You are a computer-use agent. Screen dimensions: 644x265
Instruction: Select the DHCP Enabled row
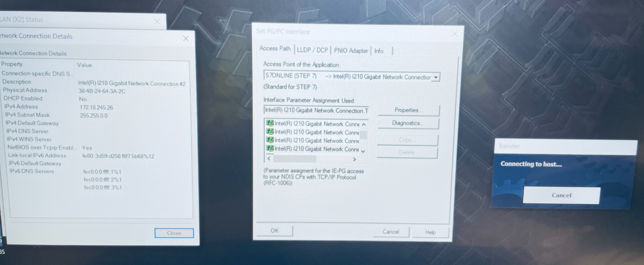pos(95,99)
